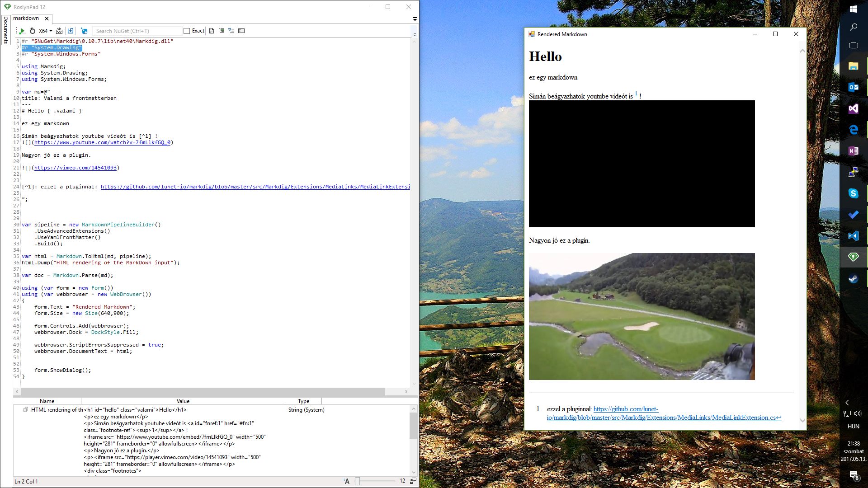Click the Vimeo embedded video thumbnail
Viewport: 868px width, 488px height.
point(642,316)
